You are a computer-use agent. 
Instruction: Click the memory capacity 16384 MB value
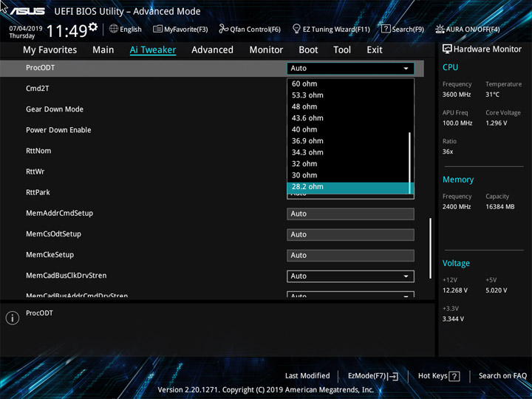pos(499,207)
